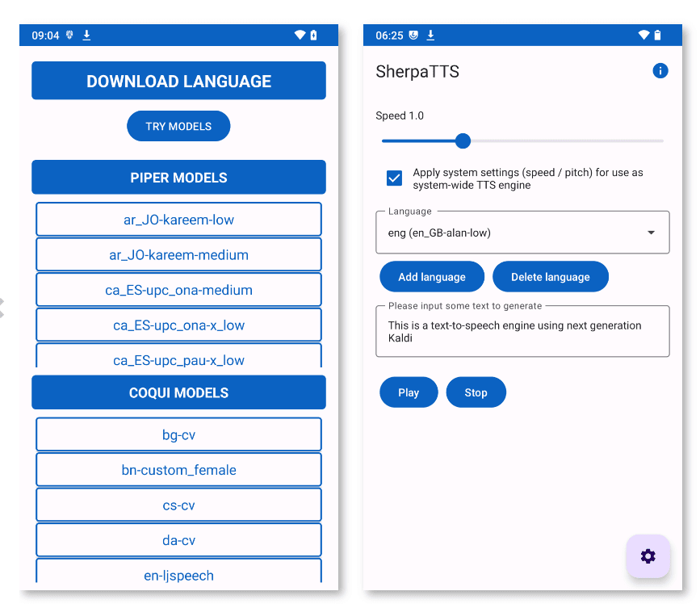Viewport: 700px width, 608px height.
Task: Click the Speed 1.0 label
Action: coord(400,115)
